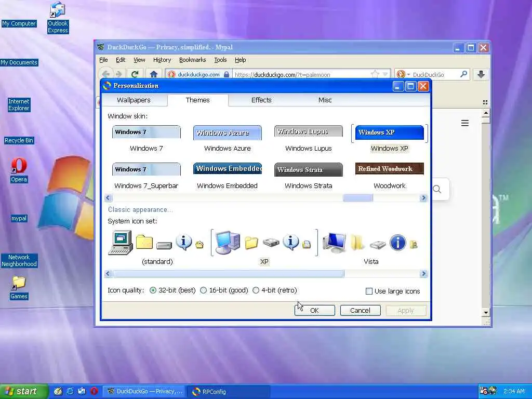
Task: Open DuckDuckGo page hamburger menu
Action: click(465, 123)
